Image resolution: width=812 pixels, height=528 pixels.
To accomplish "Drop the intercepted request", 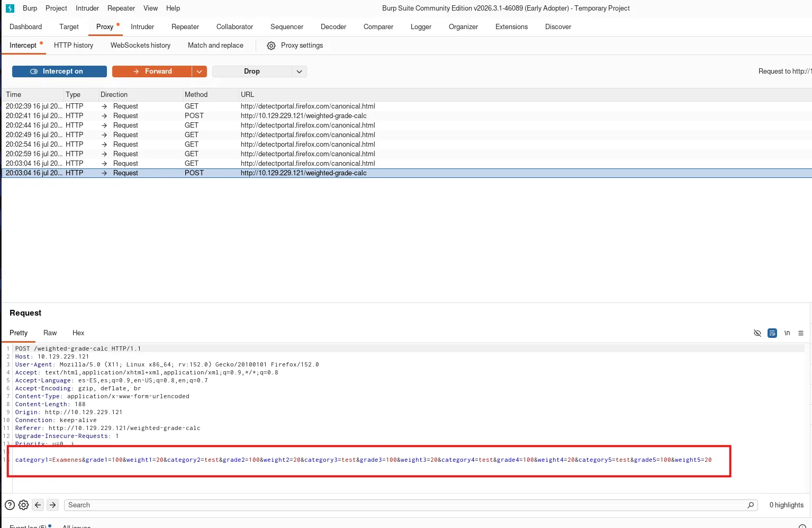I will coord(252,71).
